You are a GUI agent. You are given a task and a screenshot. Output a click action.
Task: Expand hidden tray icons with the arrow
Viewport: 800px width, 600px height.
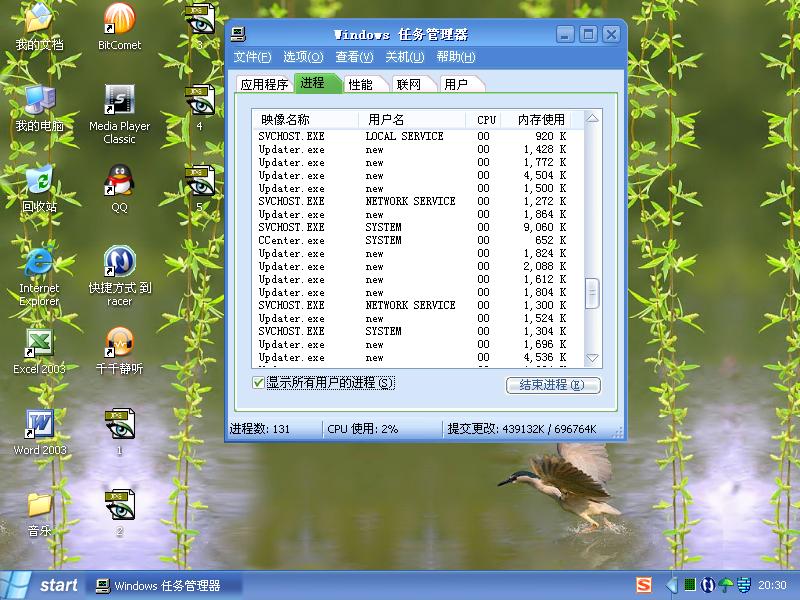pos(672,585)
